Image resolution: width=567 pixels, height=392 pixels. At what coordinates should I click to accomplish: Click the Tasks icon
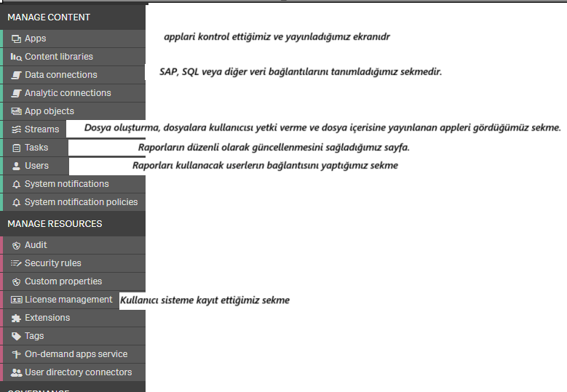click(x=16, y=148)
